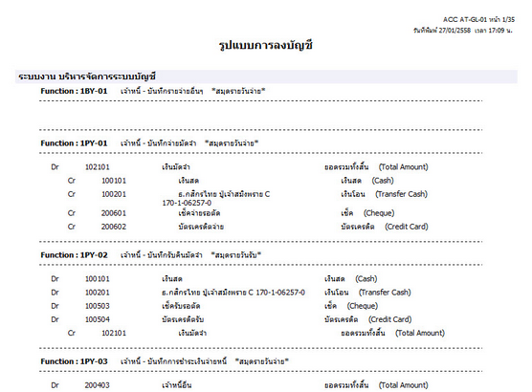
Task: Select the Function 1PY-03 heading
Action: click(x=74, y=361)
